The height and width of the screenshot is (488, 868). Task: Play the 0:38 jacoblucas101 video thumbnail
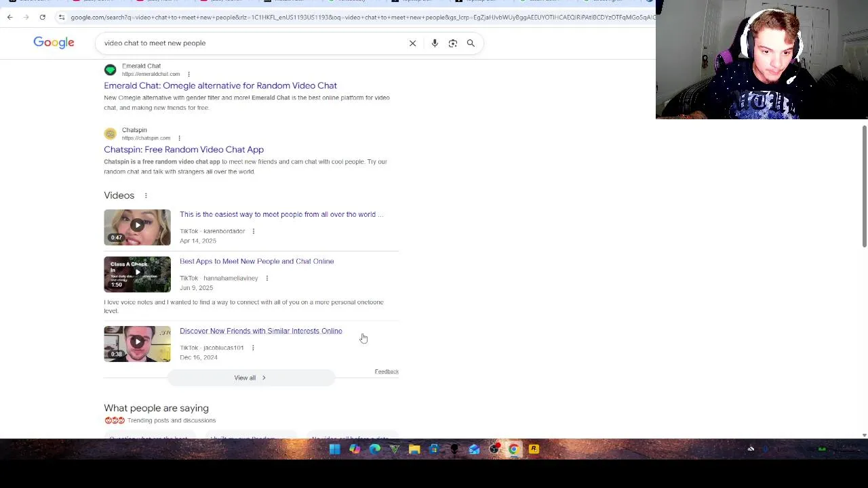137,344
